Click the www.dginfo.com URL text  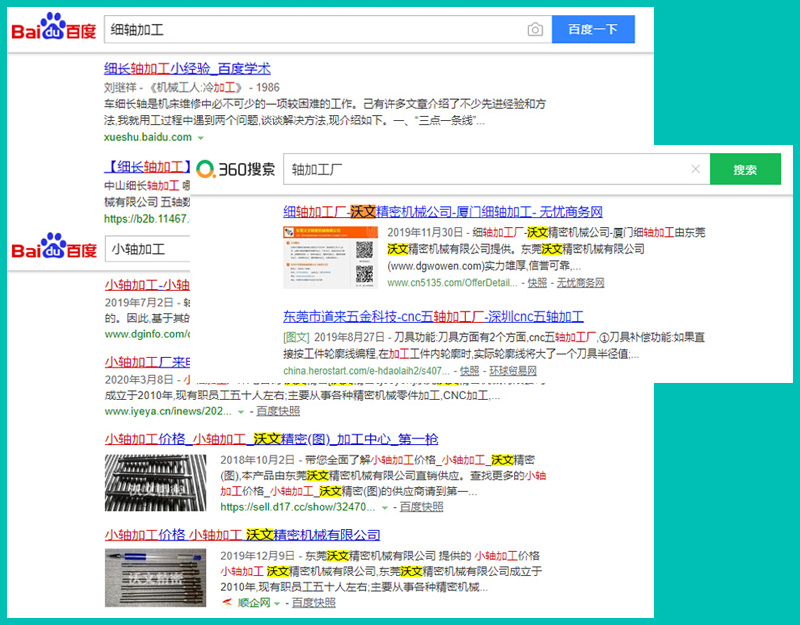click(147, 334)
